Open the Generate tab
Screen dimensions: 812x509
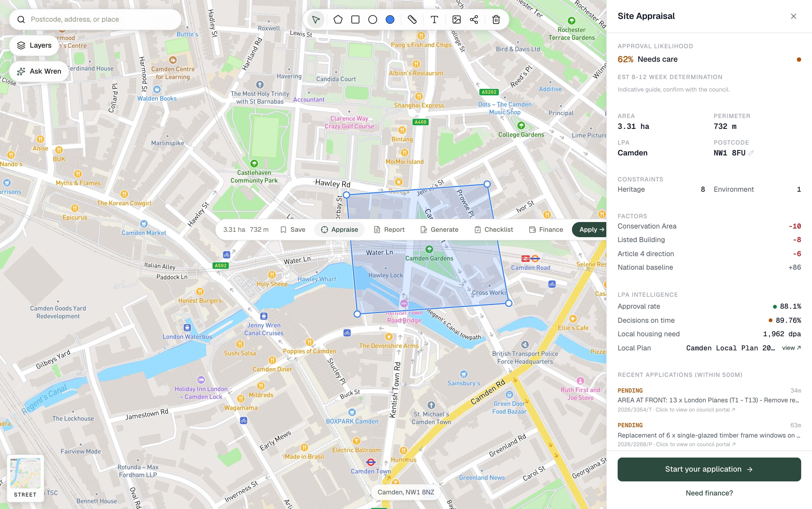[x=440, y=230]
